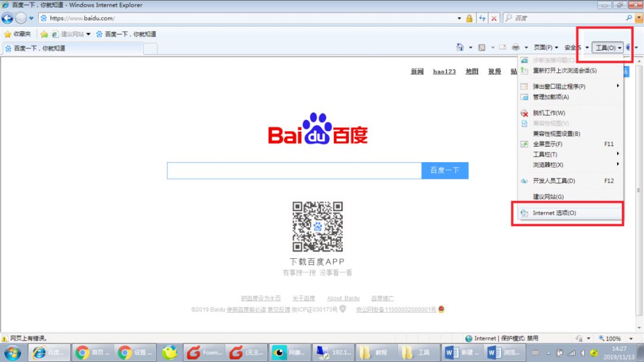Click the forward navigation arrow

21,18
